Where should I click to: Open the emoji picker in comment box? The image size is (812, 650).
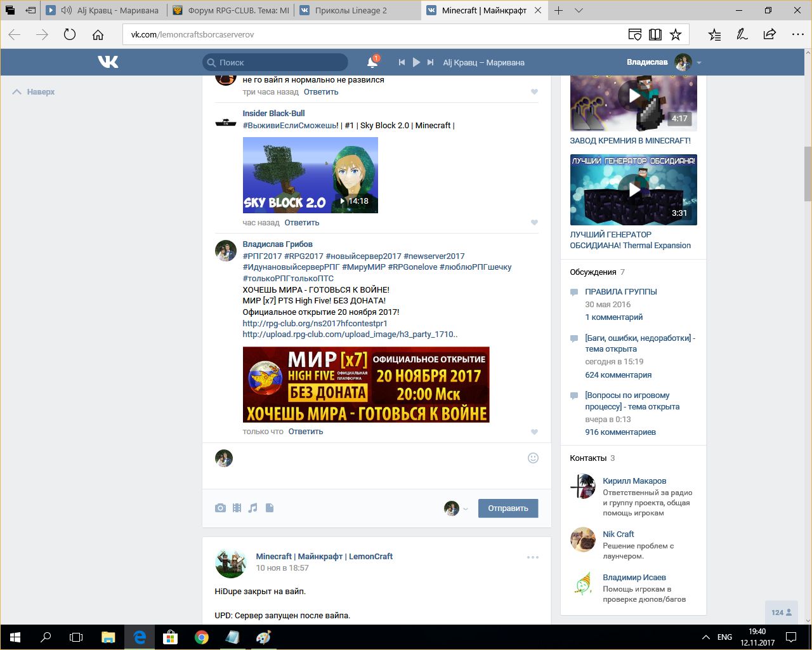533,458
